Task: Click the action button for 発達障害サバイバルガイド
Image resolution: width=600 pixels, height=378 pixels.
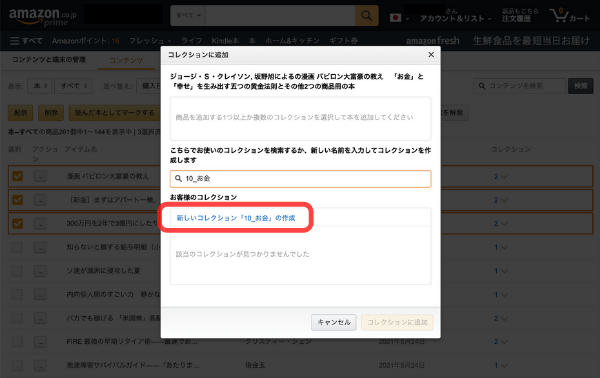Action: [40, 365]
